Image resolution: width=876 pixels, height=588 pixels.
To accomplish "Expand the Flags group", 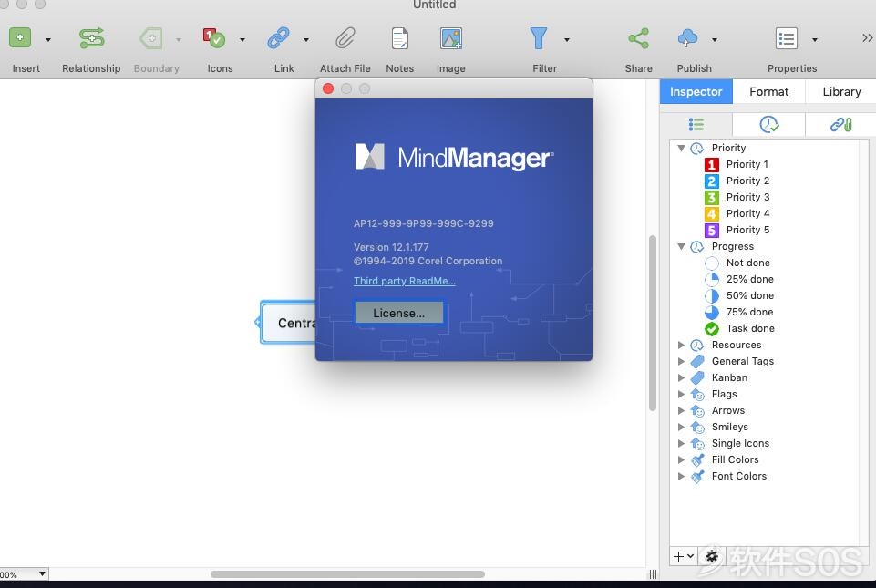I will point(681,394).
